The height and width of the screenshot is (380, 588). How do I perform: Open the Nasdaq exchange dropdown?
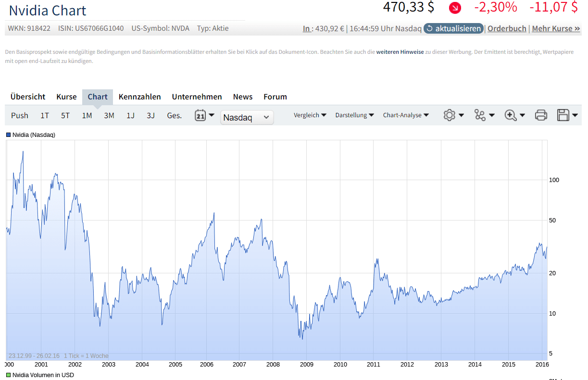coord(247,118)
